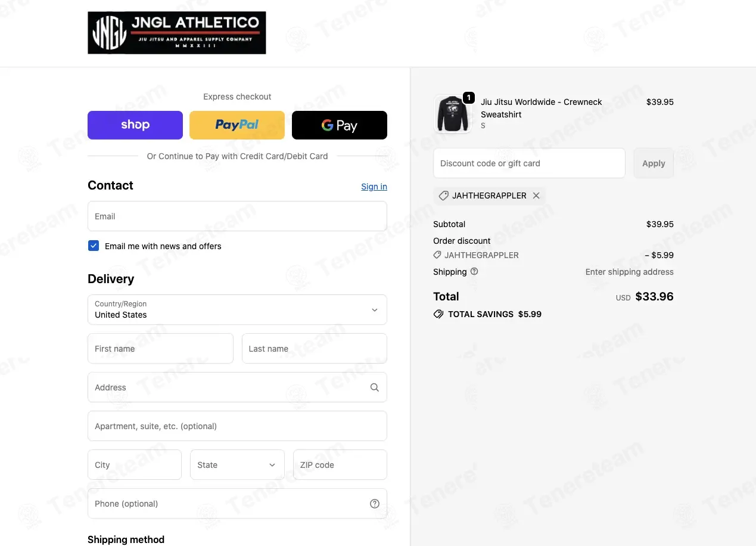Viewport: 756px width, 546px height.
Task: Click the Express checkout label
Action: click(237, 97)
